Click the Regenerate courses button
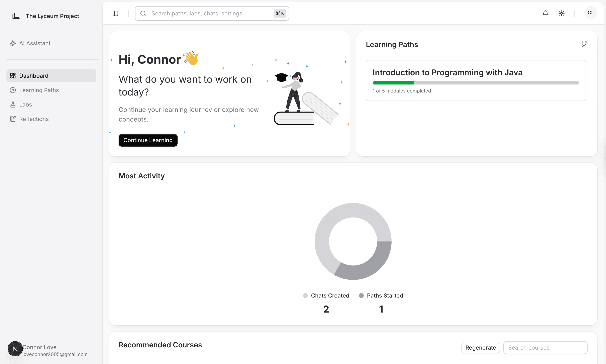 (480, 348)
